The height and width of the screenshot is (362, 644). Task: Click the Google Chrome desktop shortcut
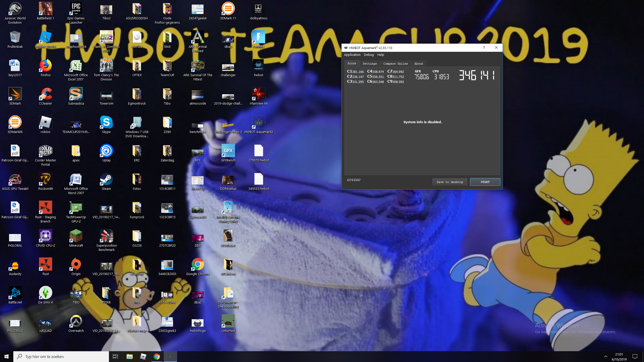point(198,267)
